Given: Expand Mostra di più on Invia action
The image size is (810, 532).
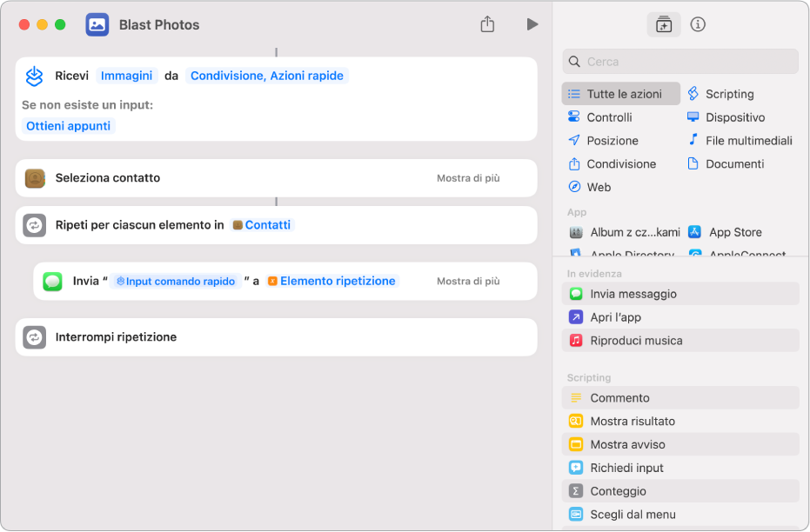Looking at the screenshot, I should [x=468, y=281].
